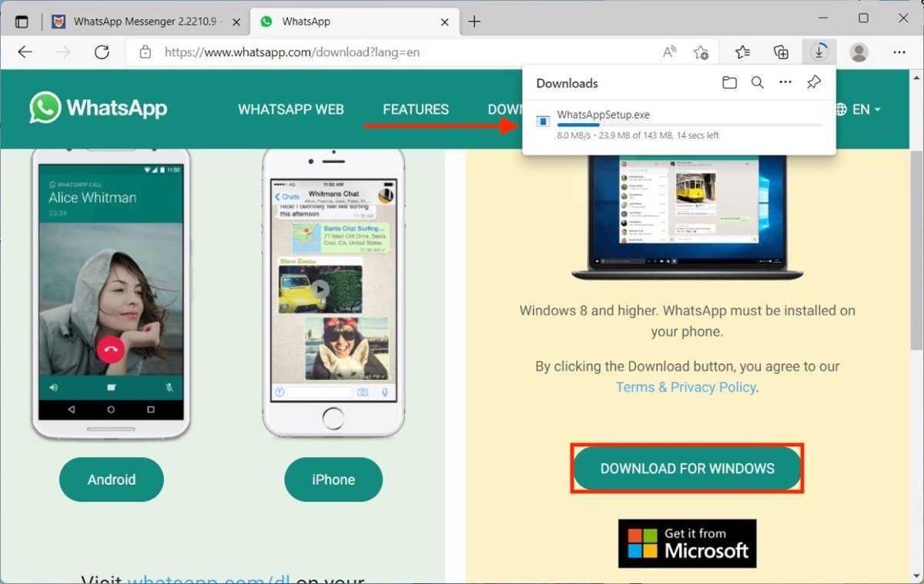Image resolution: width=924 pixels, height=584 pixels.
Task: Click the WhatsAppSetup.exe download progress bar
Action: click(x=689, y=125)
